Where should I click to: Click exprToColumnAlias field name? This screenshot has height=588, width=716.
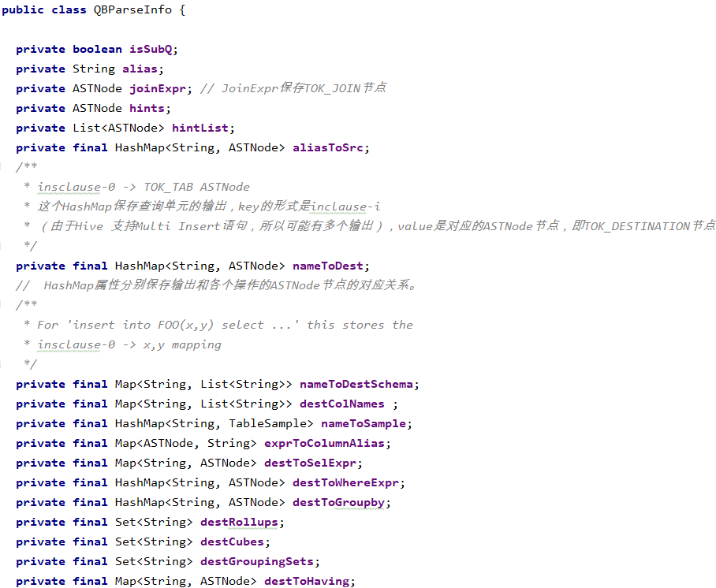point(324,443)
